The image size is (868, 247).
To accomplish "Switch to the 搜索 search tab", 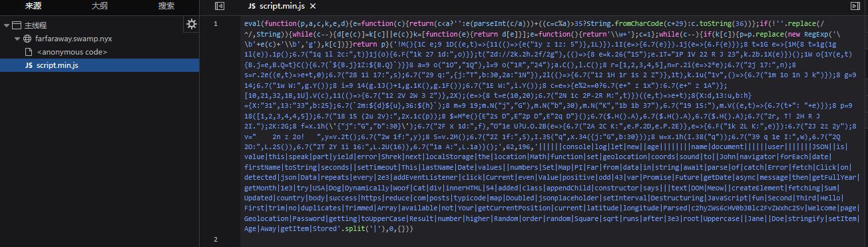I will [x=166, y=6].
